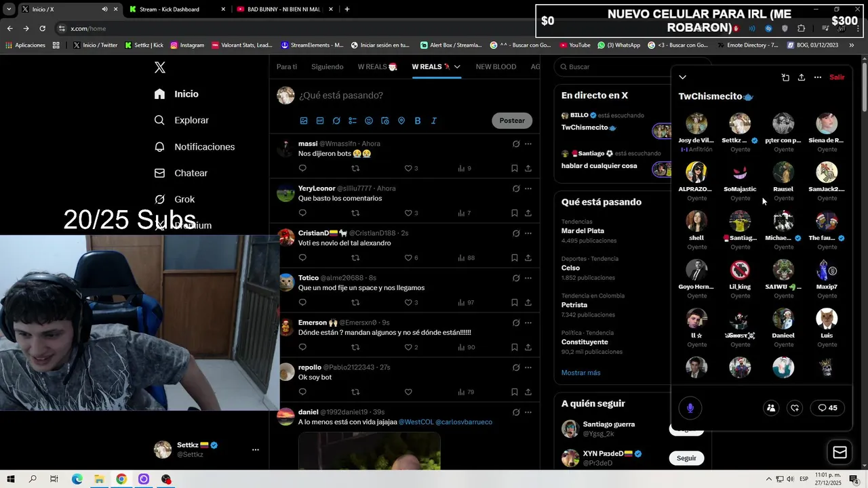Open Chrome tab search dropdown
The height and width of the screenshot is (488, 868).
pyautogui.click(x=9, y=9)
